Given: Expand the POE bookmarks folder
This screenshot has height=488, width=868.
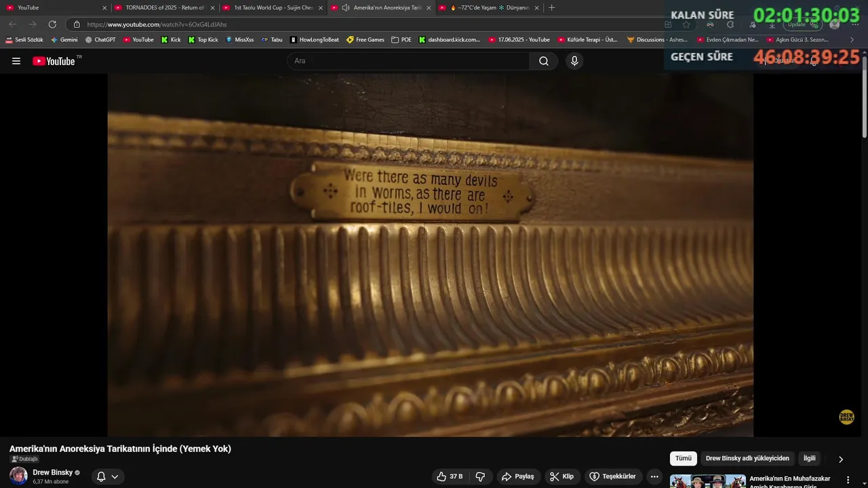Looking at the screenshot, I should [401, 39].
